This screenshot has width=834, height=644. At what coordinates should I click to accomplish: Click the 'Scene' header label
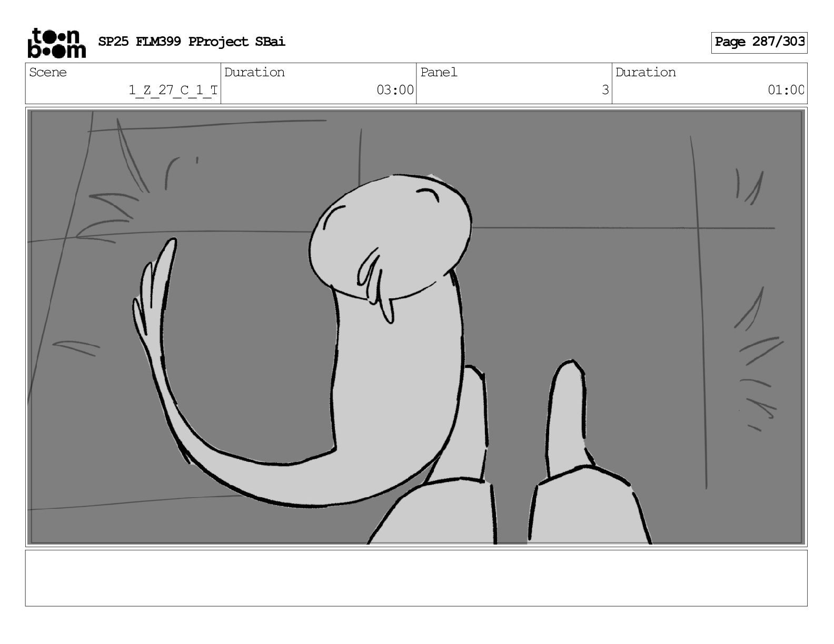[x=48, y=72]
